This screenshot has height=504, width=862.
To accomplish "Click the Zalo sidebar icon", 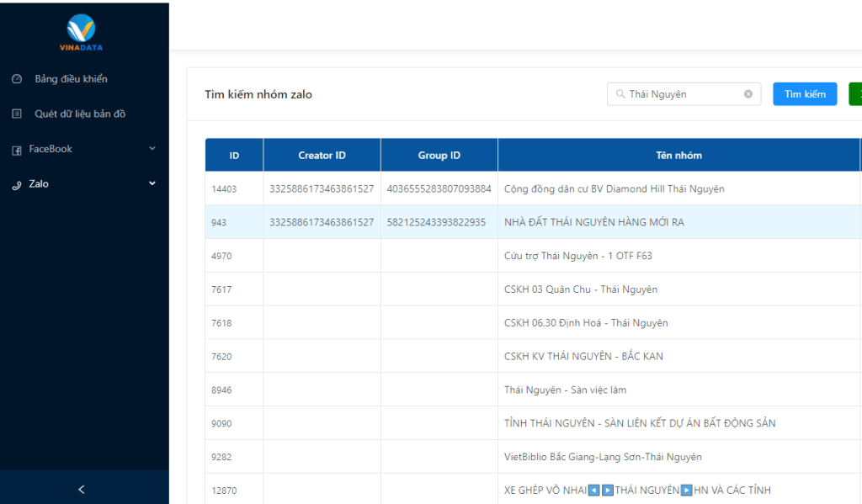I will [x=17, y=184].
